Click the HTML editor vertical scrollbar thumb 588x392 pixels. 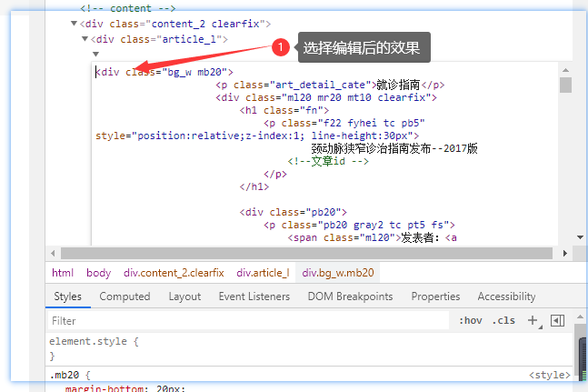[565, 85]
